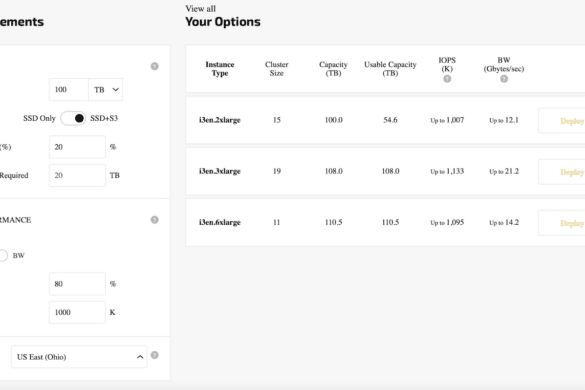
Task: Click the IOPS (K) column help icon
Action: point(447,79)
